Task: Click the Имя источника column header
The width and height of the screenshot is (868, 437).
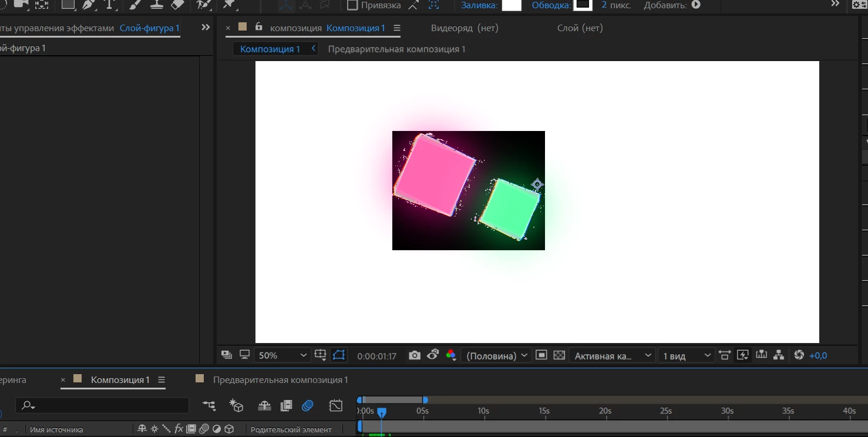Action: (56, 429)
